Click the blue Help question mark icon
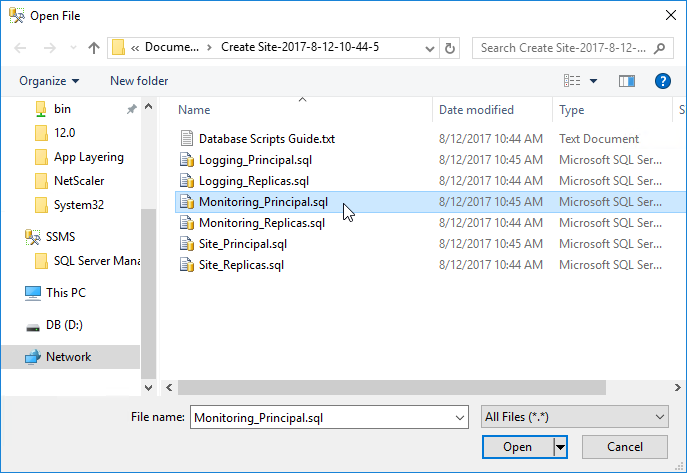The image size is (687, 473). coord(662,81)
